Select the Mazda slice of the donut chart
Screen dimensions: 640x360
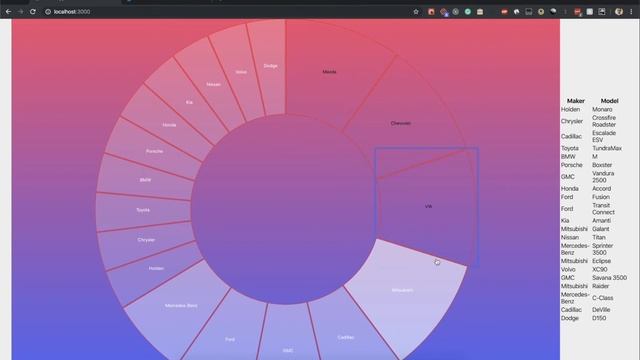click(x=329, y=72)
